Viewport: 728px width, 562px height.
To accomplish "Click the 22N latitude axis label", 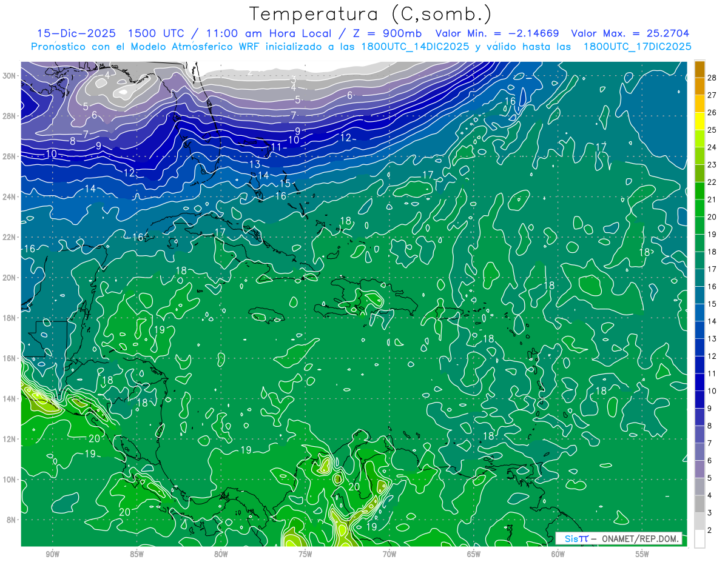I will coord(10,237).
